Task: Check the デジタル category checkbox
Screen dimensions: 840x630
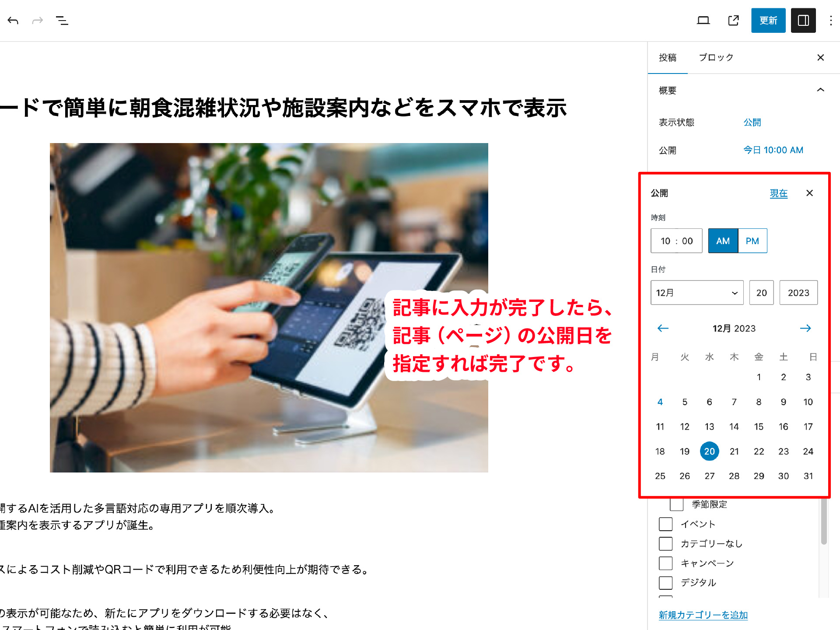Action: (x=665, y=583)
